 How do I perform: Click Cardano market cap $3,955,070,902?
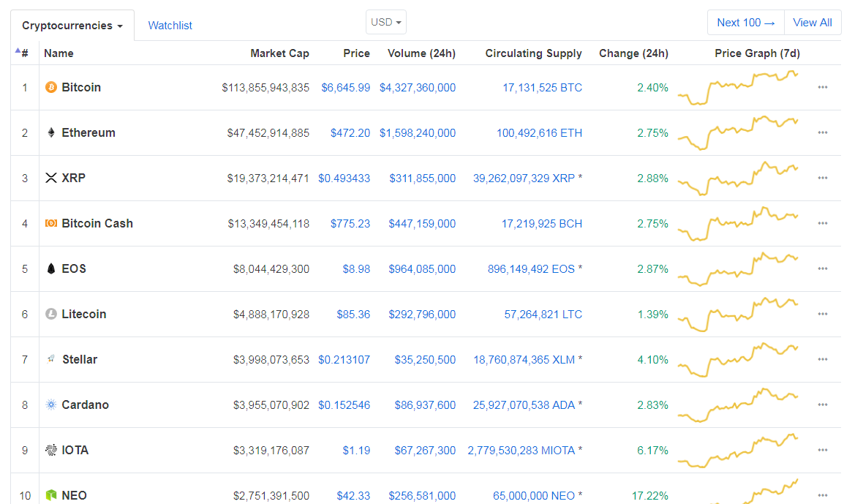tap(271, 405)
